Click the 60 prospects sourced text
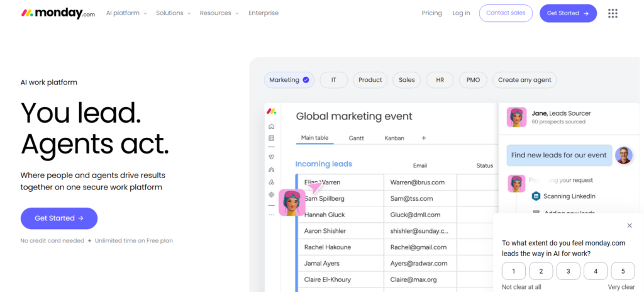 pos(558,121)
